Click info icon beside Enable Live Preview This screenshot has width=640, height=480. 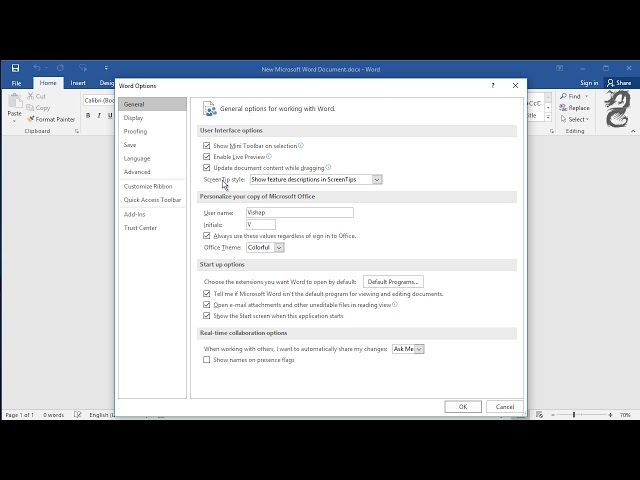(x=269, y=156)
